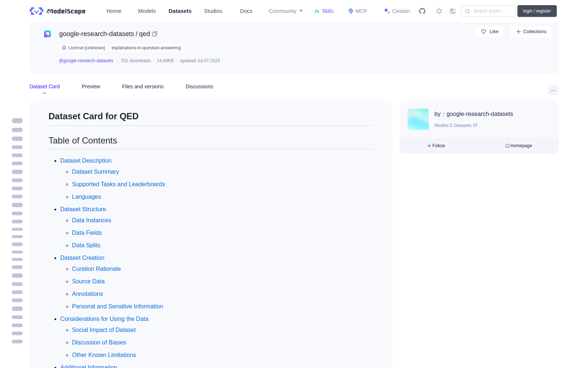
Task: Click the Follow plus icon
Action: click(429, 146)
